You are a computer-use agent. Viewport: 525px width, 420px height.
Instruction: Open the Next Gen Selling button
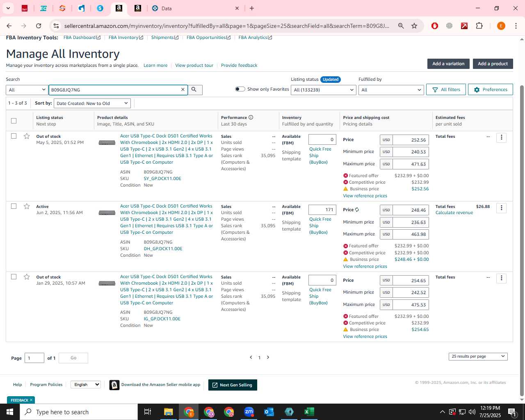tap(233, 385)
